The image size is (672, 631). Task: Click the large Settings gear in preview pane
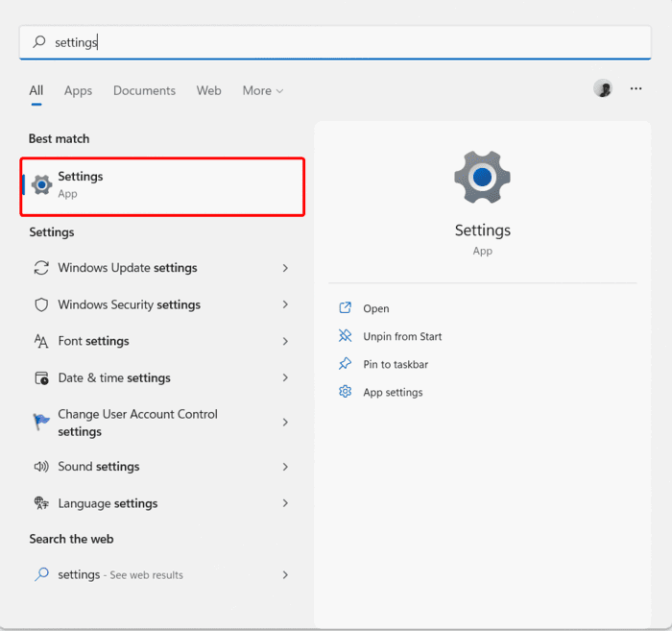[x=482, y=177]
